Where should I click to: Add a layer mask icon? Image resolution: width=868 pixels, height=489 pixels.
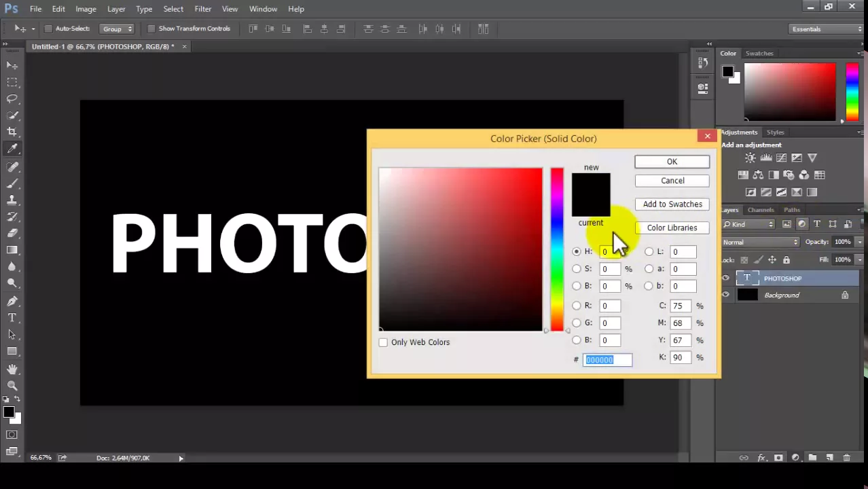[778, 458]
